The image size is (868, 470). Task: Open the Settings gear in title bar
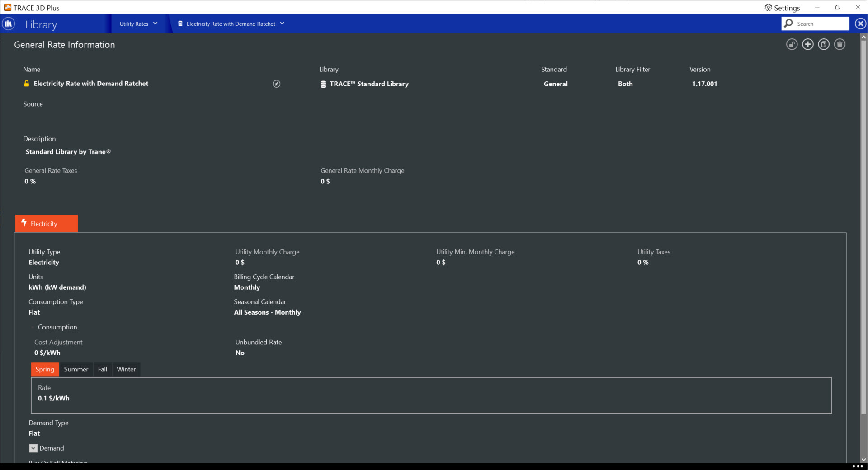pyautogui.click(x=782, y=8)
